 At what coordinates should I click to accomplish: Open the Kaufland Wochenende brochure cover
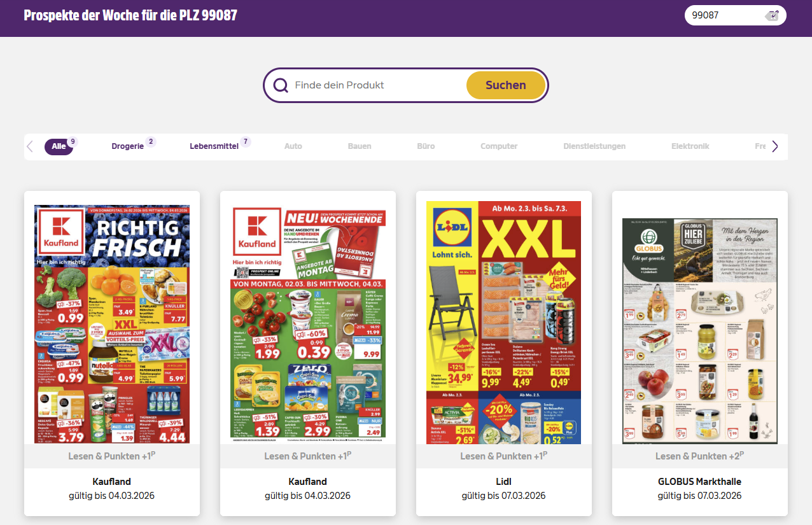(308, 324)
